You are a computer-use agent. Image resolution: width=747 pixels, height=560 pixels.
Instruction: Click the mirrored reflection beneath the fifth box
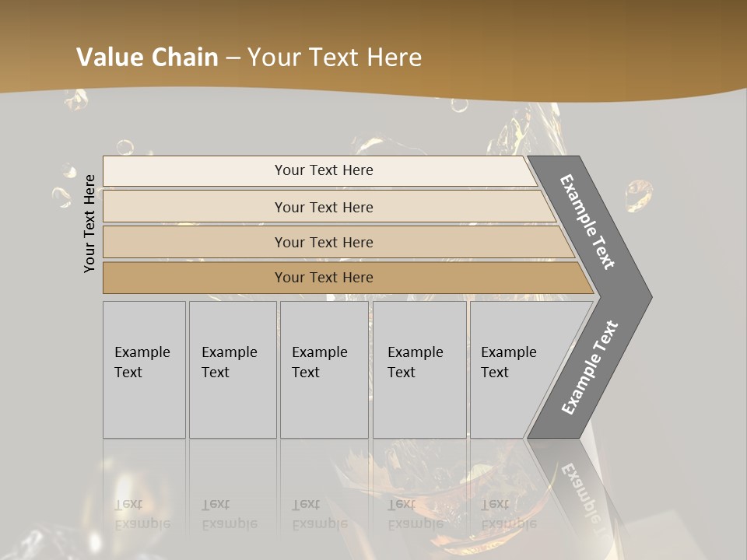[x=508, y=514]
